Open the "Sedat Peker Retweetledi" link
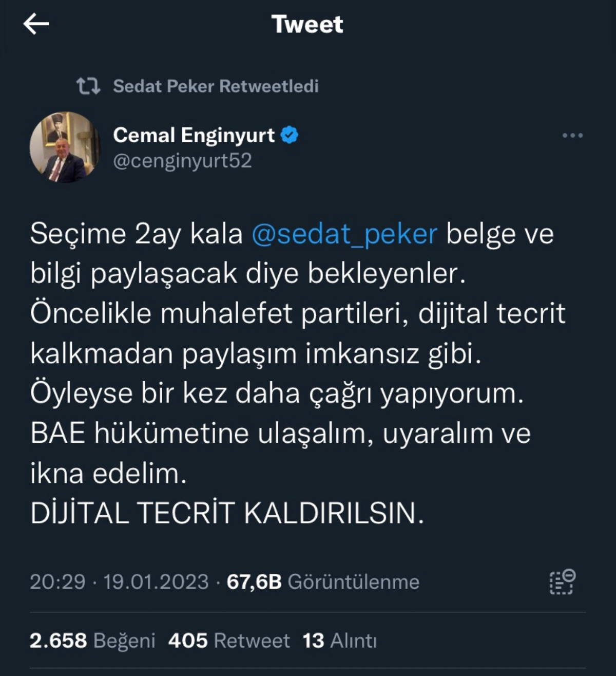This screenshot has height=676, width=616. tap(216, 86)
